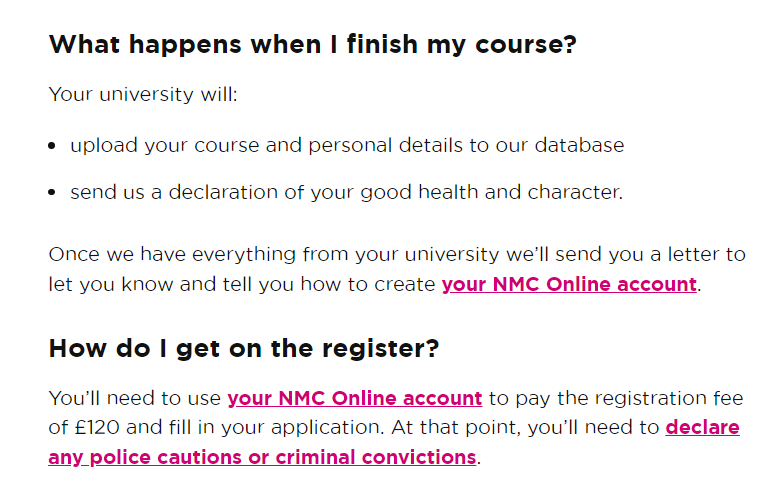Image resolution: width=768 pixels, height=494 pixels.
Task: Follow the 'declare' link text beside 'you'll need to'
Action: pyautogui.click(x=702, y=427)
